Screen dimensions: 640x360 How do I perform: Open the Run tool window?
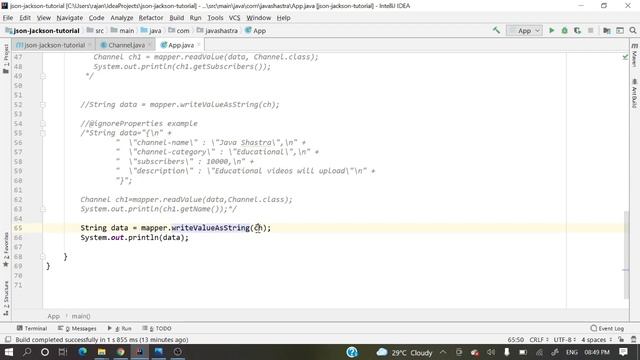click(119, 328)
